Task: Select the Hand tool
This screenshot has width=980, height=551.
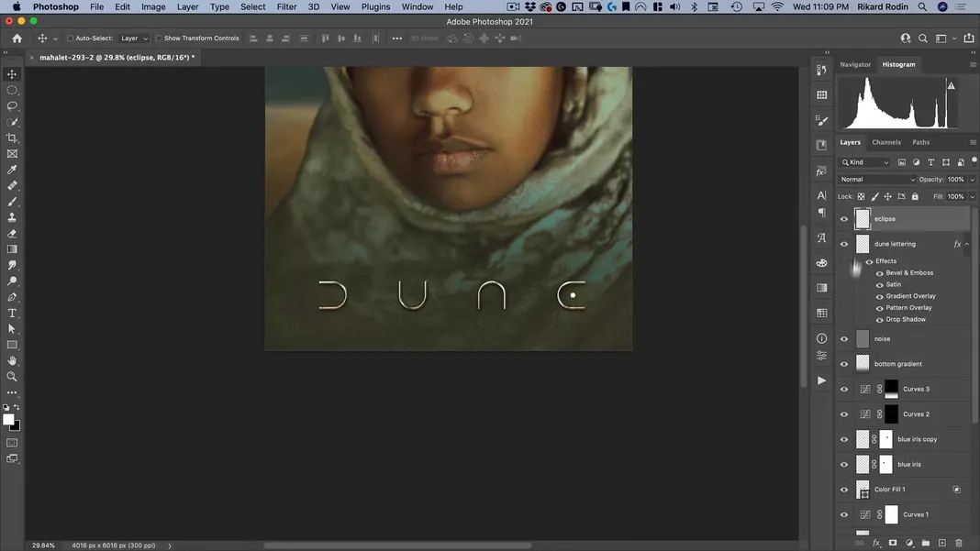Action: (x=12, y=361)
